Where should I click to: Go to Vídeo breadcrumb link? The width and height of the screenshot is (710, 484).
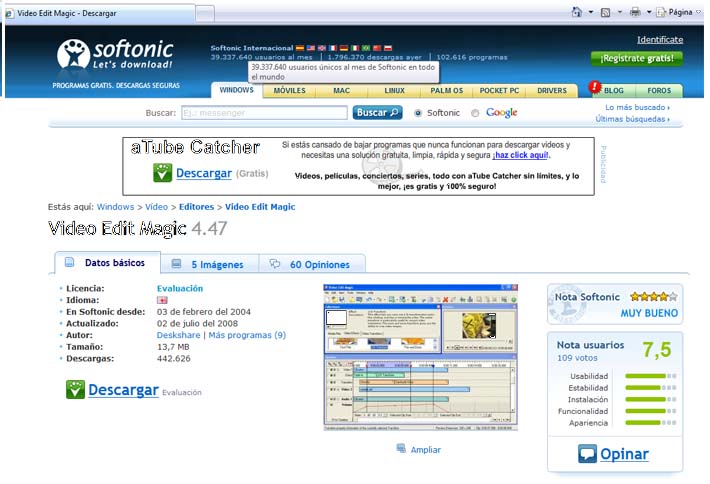156,207
